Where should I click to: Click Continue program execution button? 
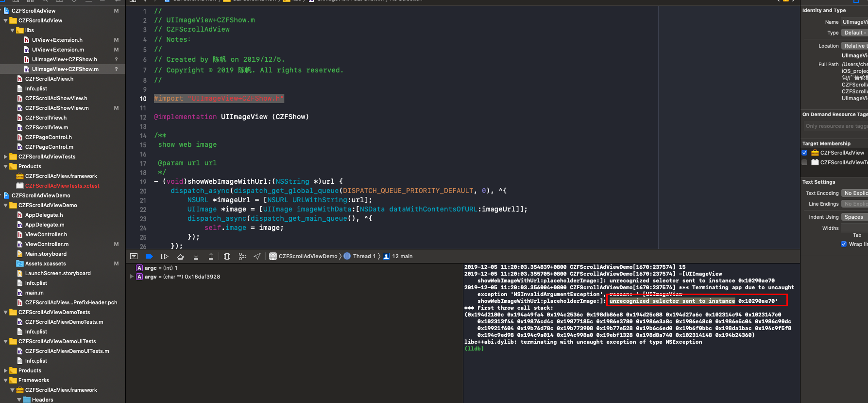point(165,256)
